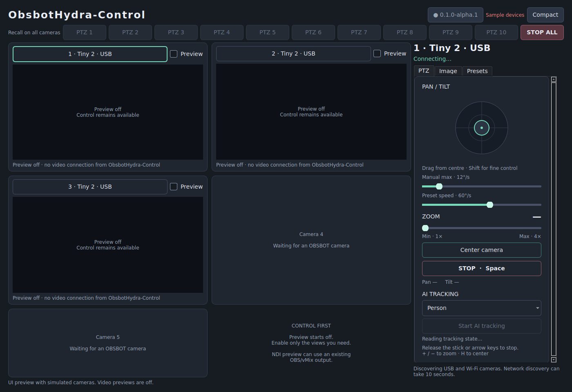572x392 pixels.
Task: Click the 'Connecting...' status text
Action: 432,59
